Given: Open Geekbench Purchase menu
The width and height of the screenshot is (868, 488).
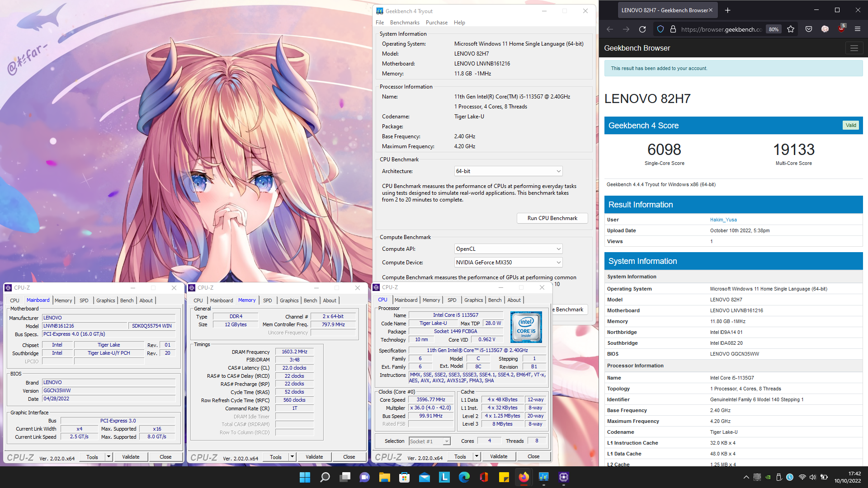Looking at the screenshot, I should click(x=436, y=23).
